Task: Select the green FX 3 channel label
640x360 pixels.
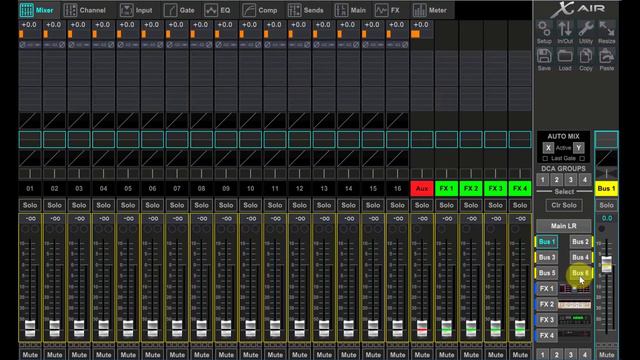Action: pyautogui.click(x=496, y=189)
